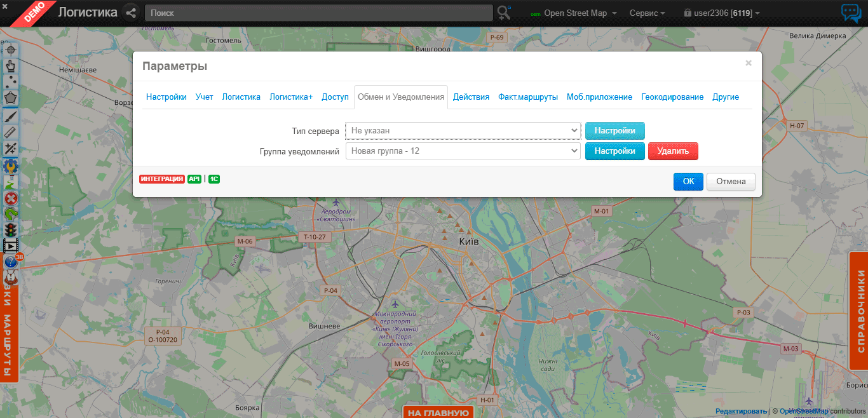Select the magic wand tool
The image size is (868, 418).
point(11,147)
